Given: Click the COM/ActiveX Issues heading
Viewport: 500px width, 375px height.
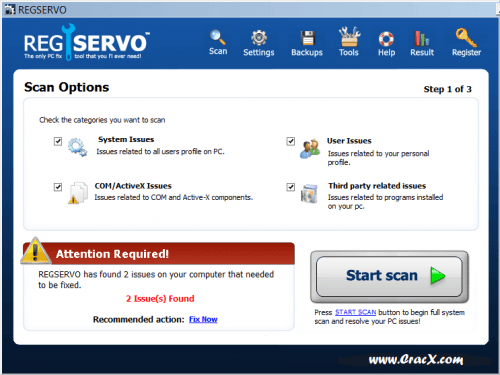Looking at the screenshot, I should [133, 186].
